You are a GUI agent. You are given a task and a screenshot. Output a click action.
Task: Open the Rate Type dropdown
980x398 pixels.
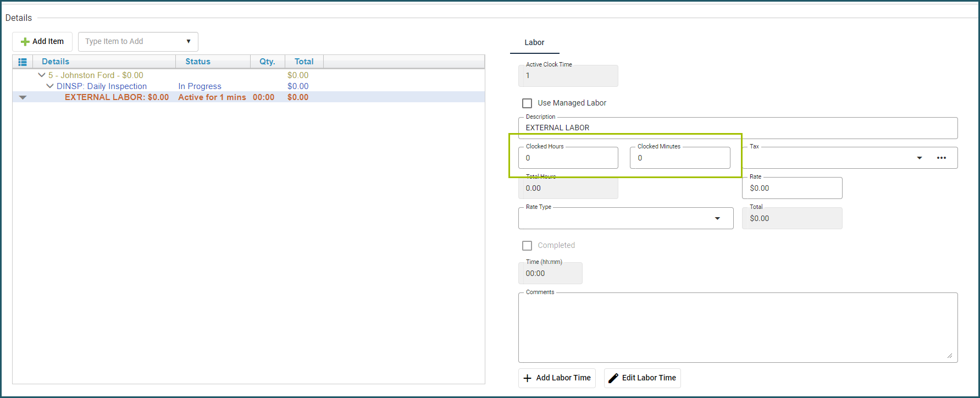click(717, 218)
